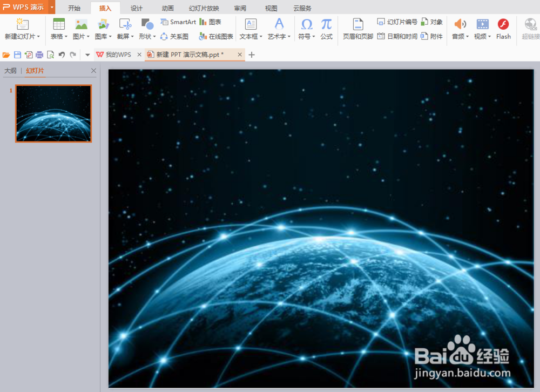This screenshot has width=540, height=392.
Task: Click the Picture (图片) icon
Action: coord(82,24)
